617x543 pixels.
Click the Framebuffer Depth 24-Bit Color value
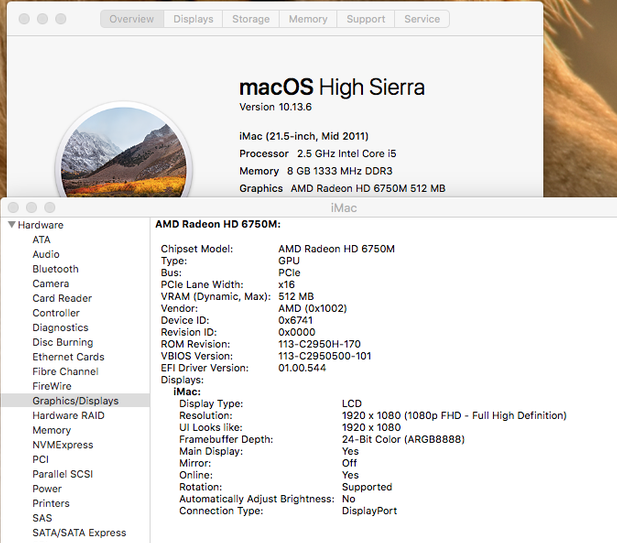403,440
